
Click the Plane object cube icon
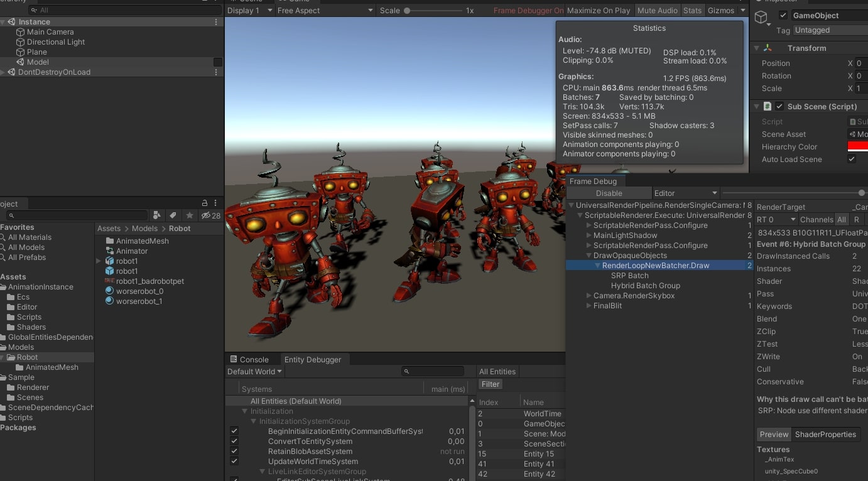20,52
